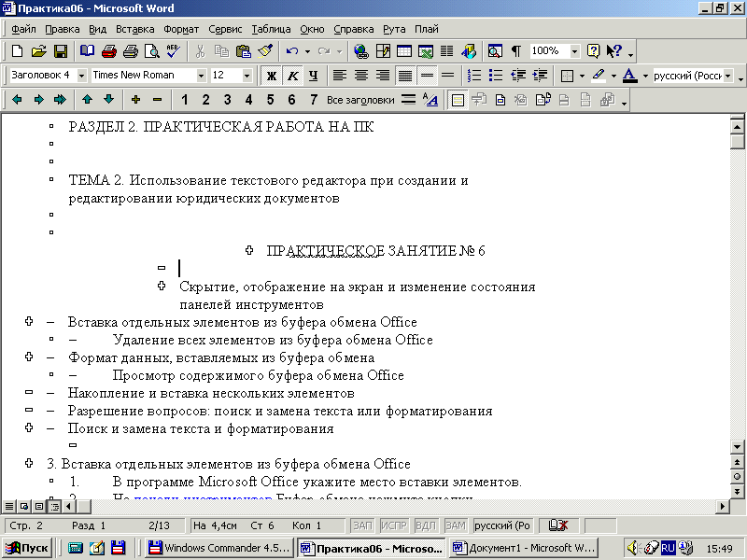Screen dimensions: 747x560
Task: Open a file with the folder icon
Action: pos(38,51)
